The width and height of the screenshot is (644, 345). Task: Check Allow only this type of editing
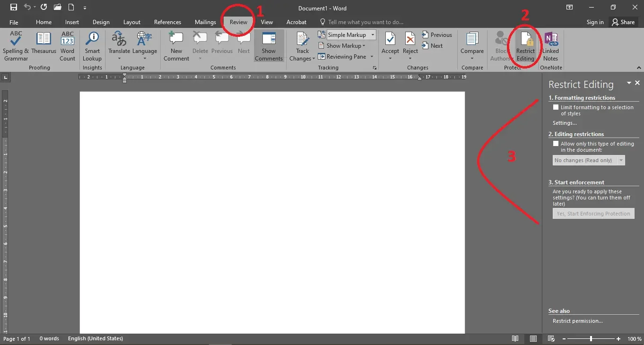click(x=556, y=144)
